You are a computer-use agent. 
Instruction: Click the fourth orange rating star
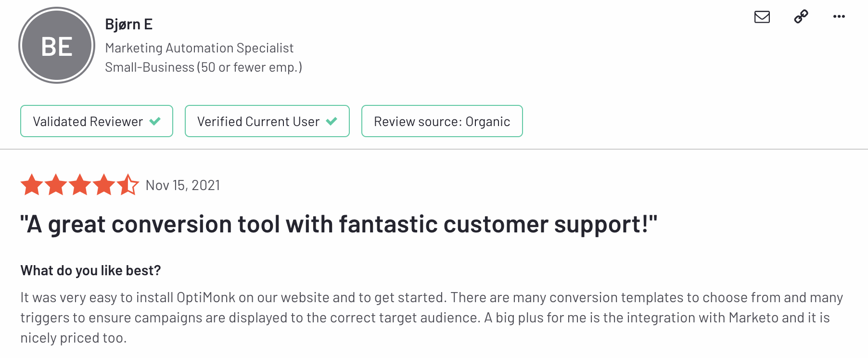104,185
